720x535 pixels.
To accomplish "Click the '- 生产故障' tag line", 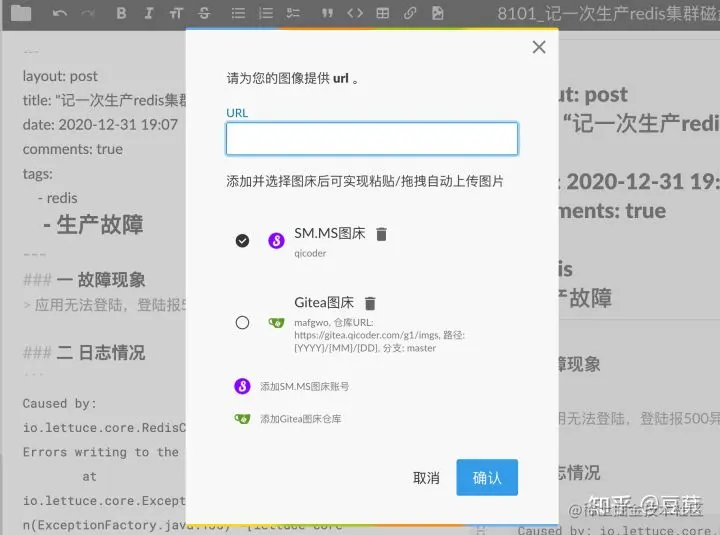I will 93,225.
